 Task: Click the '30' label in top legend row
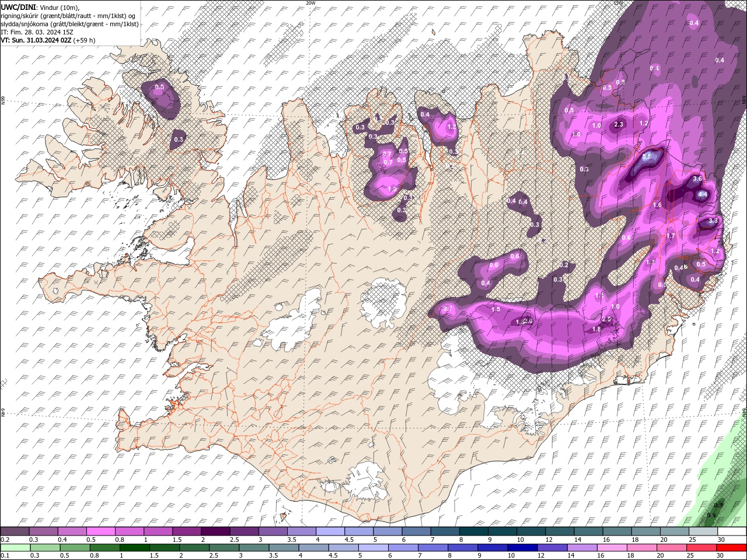[x=721, y=540]
